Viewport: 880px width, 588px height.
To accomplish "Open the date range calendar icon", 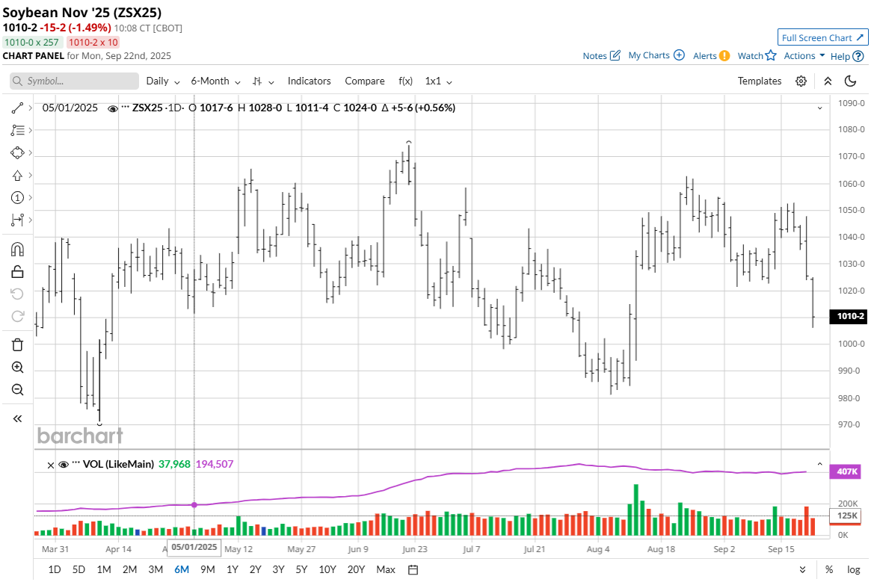I will [413, 570].
